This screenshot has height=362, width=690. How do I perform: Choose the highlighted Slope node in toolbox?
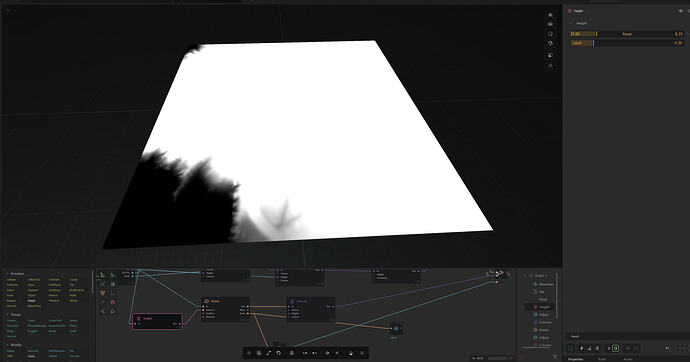coord(32,301)
